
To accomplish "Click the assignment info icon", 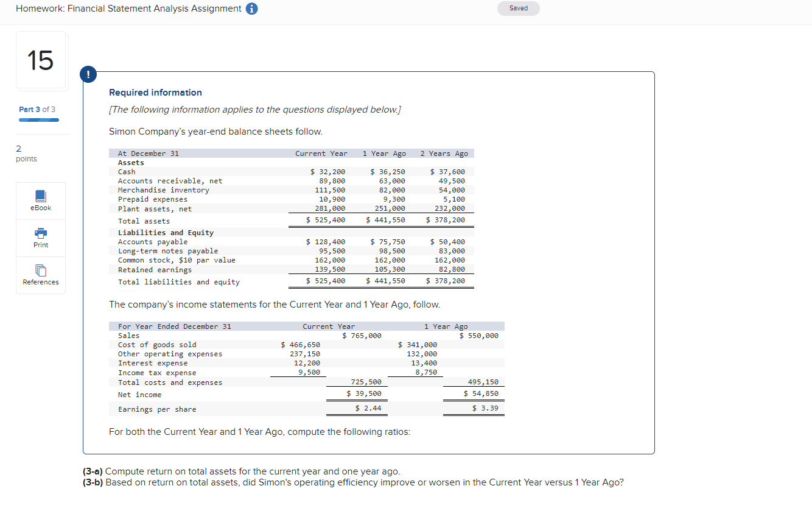I will (251, 9).
